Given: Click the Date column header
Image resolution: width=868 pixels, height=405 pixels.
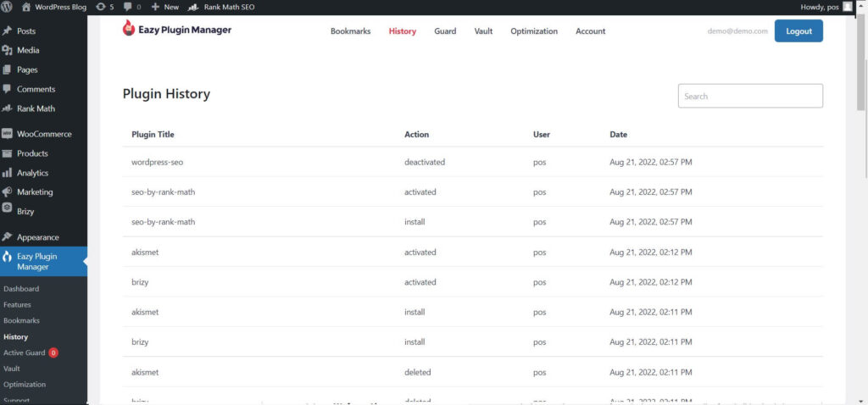Looking at the screenshot, I should pyautogui.click(x=618, y=135).
